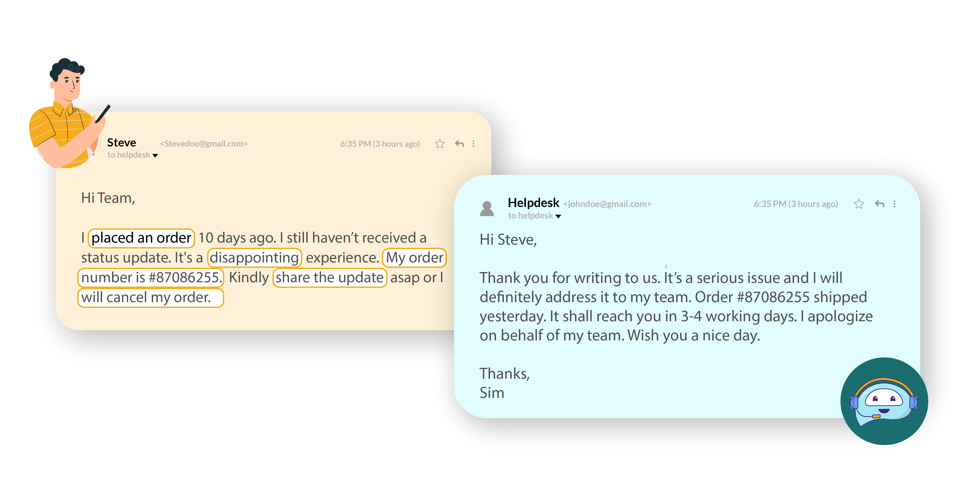Star the Helpdesk reply email
This screenshot has height=501, width=980.
859,204
